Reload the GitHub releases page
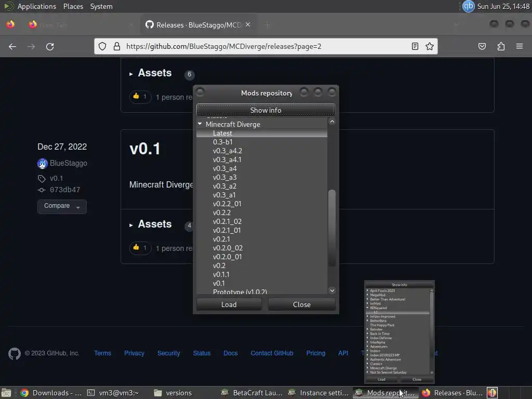532x399 pixels. 50,46
